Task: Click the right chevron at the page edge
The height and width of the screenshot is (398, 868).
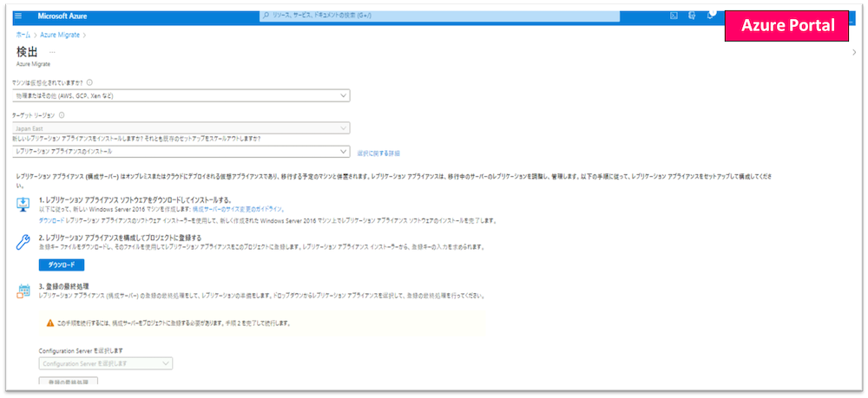Action: (856, 52)
